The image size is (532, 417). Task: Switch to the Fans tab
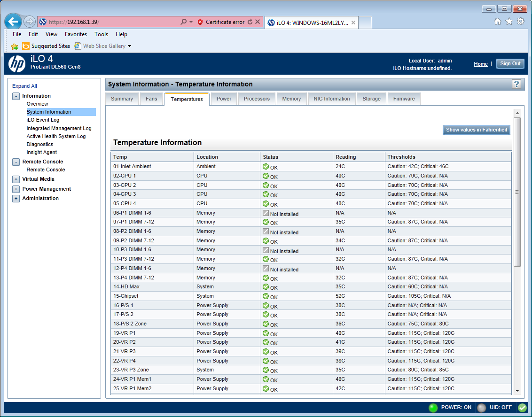(151, 99)
